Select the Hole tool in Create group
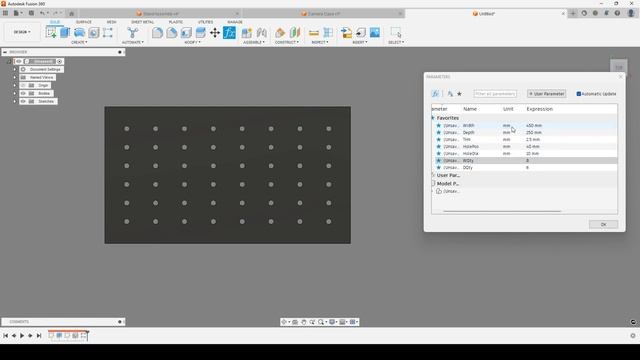Screen dimensions: 640x360 click(94, 33)
